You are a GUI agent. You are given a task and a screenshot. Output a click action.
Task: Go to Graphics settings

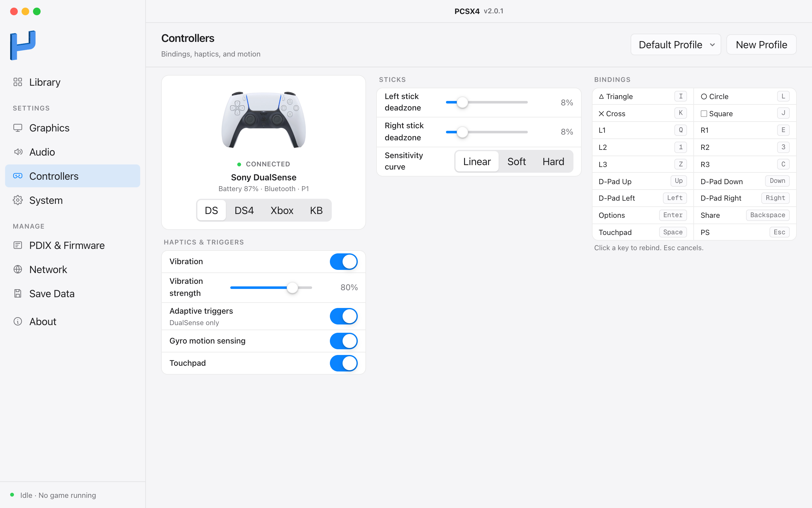(x=72, y=128)
